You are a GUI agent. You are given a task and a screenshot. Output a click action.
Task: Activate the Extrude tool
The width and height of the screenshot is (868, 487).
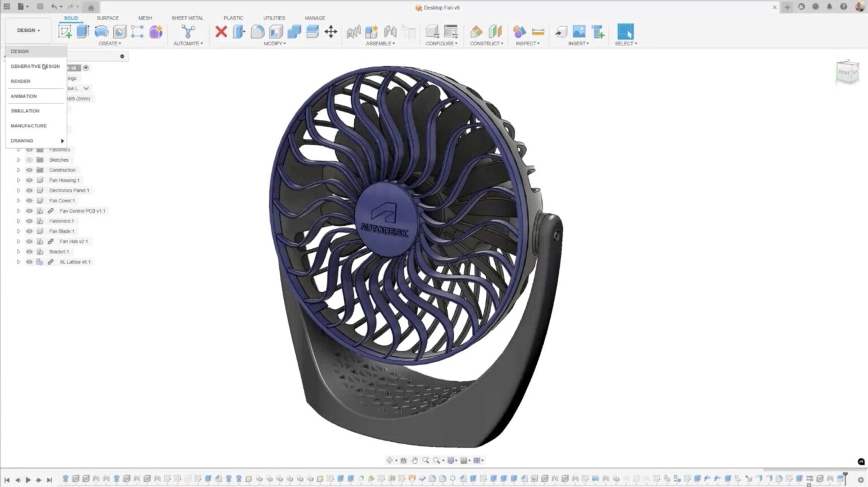[81, 31]
